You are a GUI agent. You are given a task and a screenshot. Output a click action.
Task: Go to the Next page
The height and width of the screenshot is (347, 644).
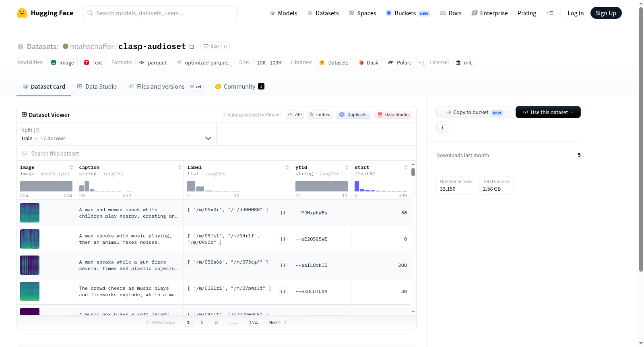point(278,322)
